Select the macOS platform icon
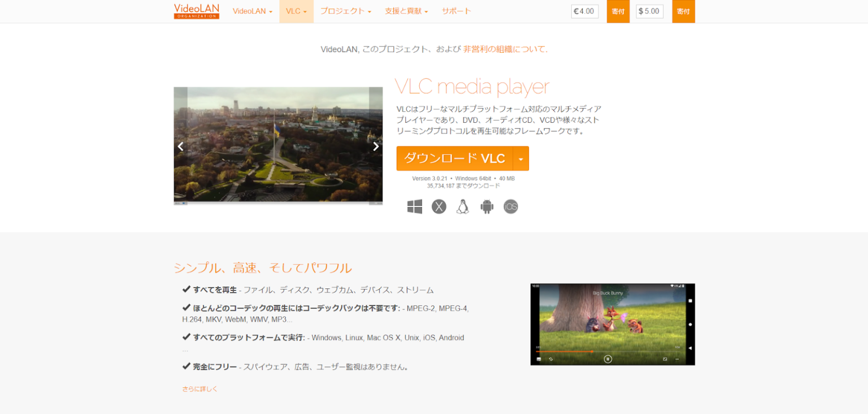 tap(439, 206)
